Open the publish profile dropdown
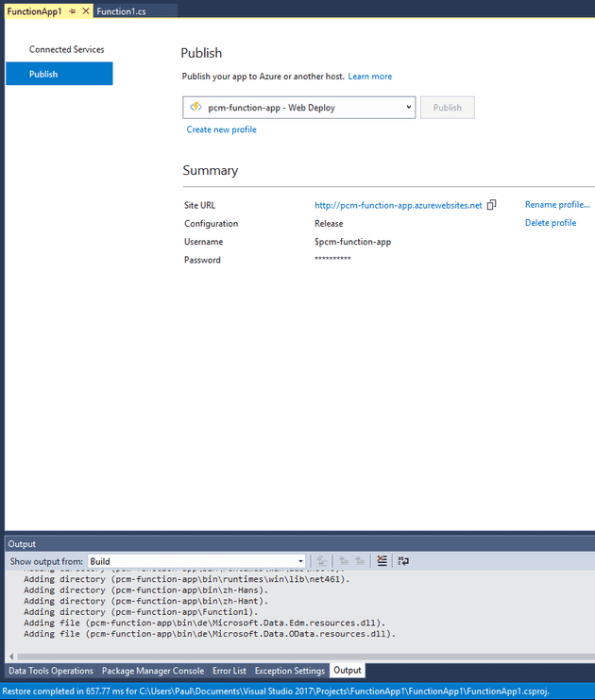Image resolution: width=595 pixels, height=700 pixels. pos(408,107)
